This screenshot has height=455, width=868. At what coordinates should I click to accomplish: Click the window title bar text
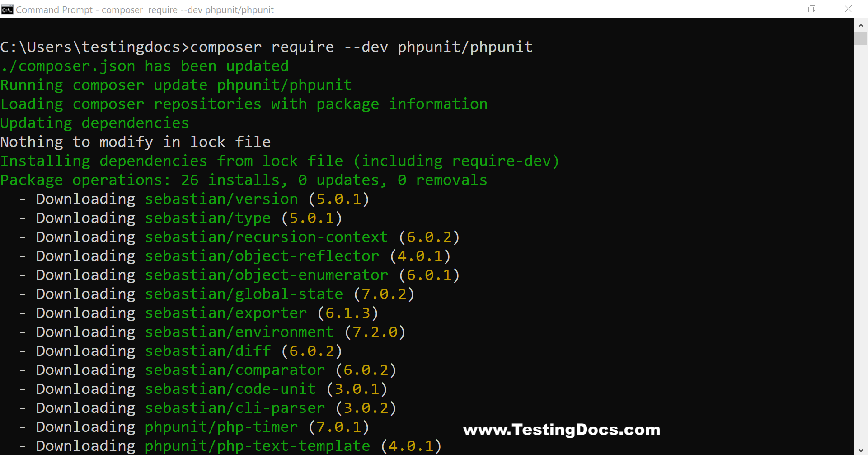(145, 10)
